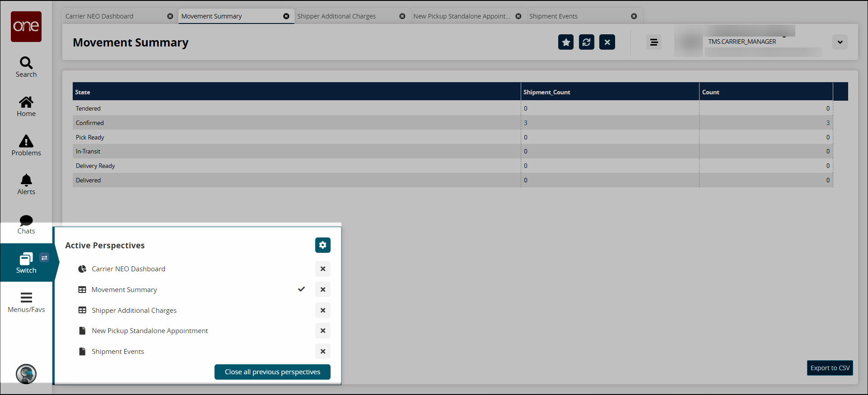This screenshot has height=395, width=868.
Task: Open the Menus/Favs sidebar icon
Action: [26, 302]
